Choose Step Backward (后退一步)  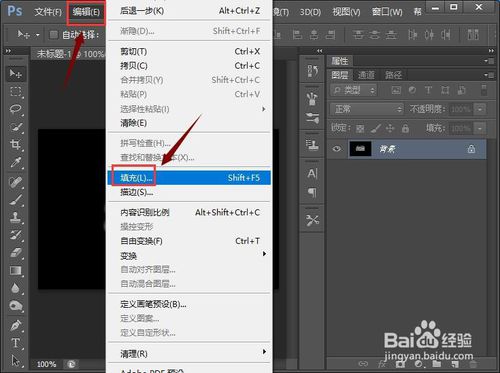point(189,11)
